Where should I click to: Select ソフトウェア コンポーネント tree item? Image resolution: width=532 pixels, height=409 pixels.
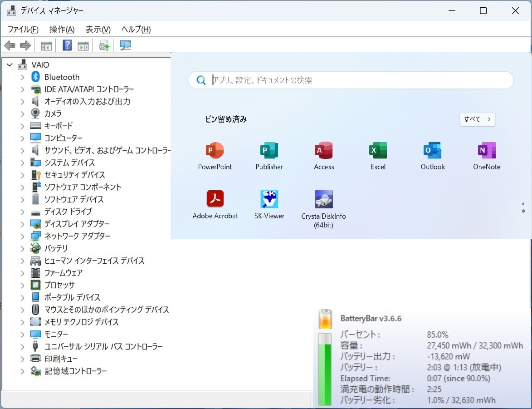[83, 187]
